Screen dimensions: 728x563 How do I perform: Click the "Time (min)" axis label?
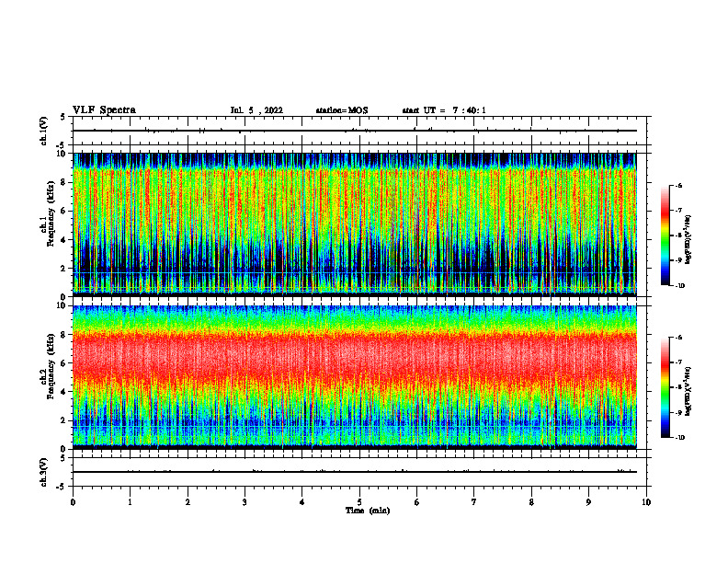(x=368, y=511)
